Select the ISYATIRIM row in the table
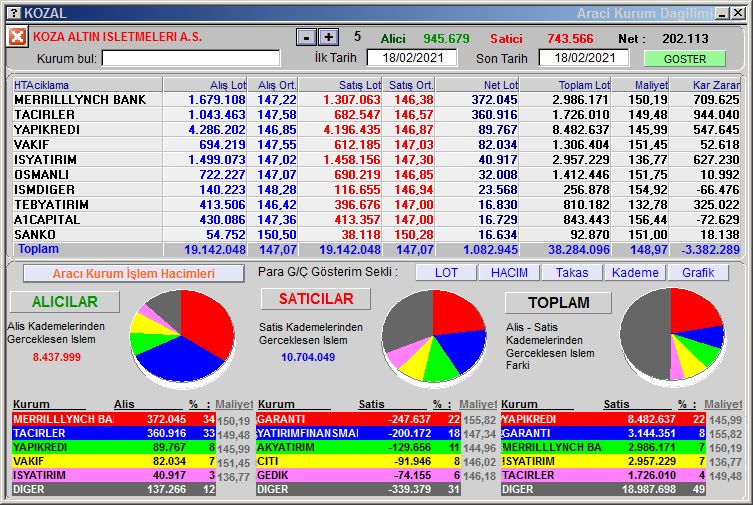 tap(376, 159)
